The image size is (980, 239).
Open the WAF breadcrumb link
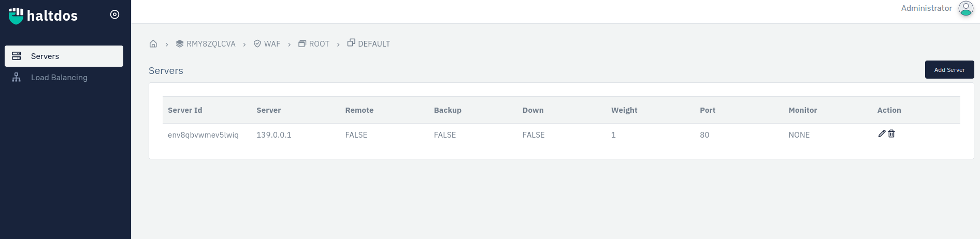(267, 44)
